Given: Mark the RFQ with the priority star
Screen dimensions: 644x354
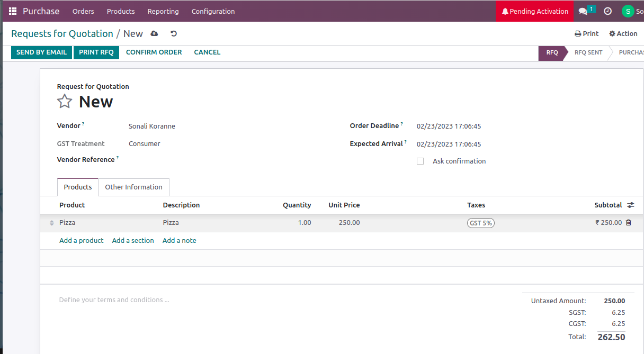Looking at the screenshot, I should click(65, 101).
